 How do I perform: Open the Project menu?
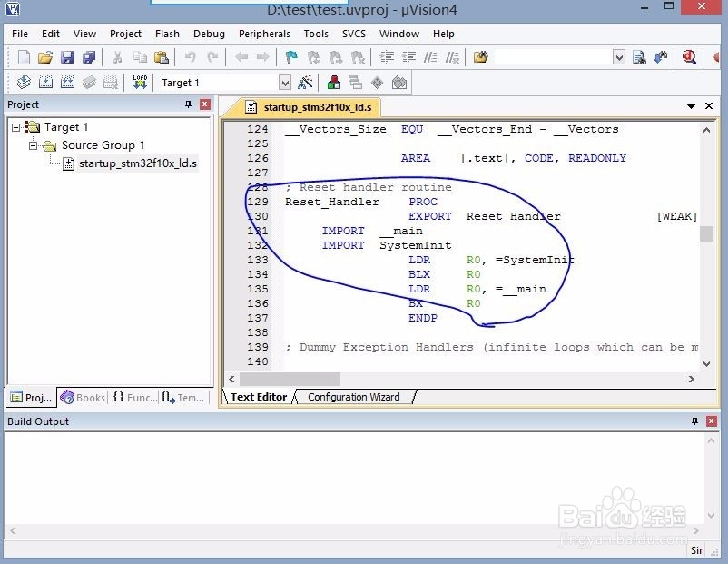pyautogui.click(x=125, y=34)
